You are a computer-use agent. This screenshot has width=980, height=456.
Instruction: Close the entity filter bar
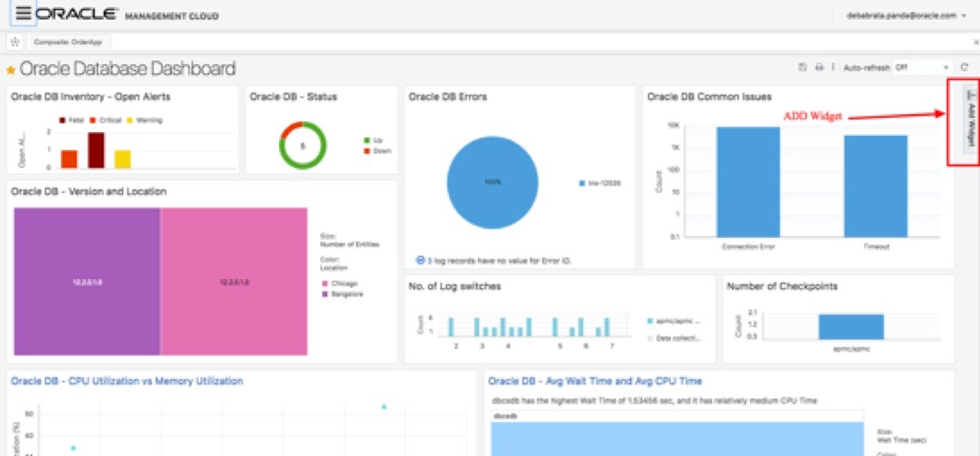point(976,42)
